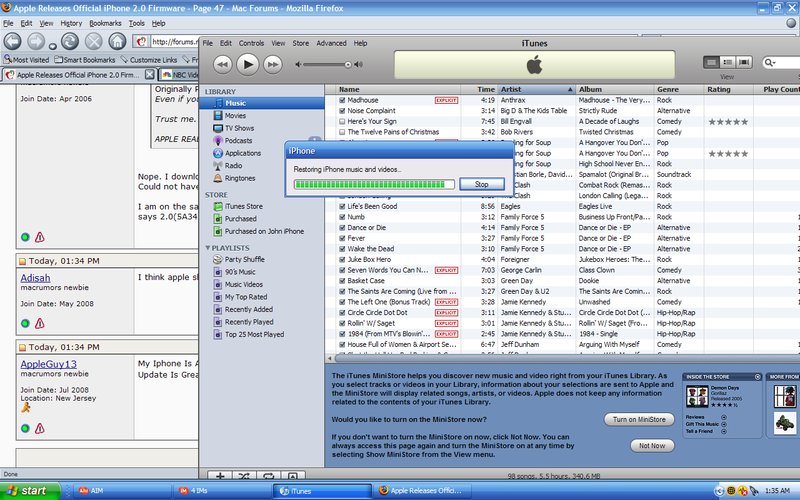Open the iTunes Advanced menu
The width and height of the screenshot is (800, 500).
(x=331, y=43)
